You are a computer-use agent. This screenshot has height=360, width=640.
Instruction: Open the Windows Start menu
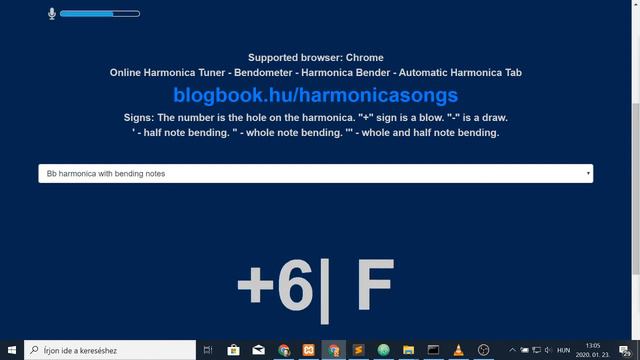[12, 350]
